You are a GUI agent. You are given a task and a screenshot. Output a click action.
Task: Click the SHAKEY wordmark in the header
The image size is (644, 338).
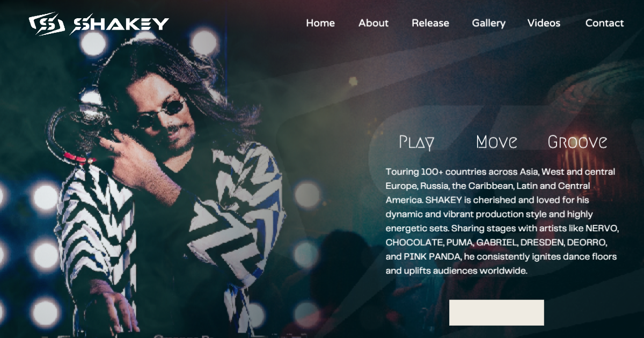pyautogui.click(x=120, y=24)
